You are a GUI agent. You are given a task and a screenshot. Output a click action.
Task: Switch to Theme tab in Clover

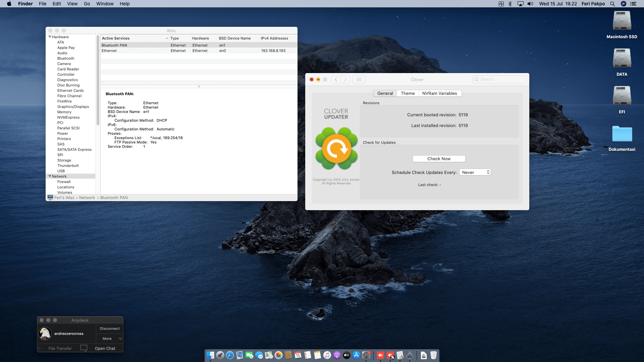[408, 94]
